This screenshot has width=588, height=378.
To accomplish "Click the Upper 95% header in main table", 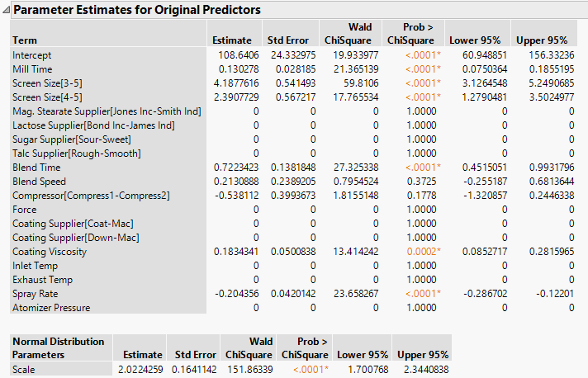I will pyautogui.click(x=541, y=40).
